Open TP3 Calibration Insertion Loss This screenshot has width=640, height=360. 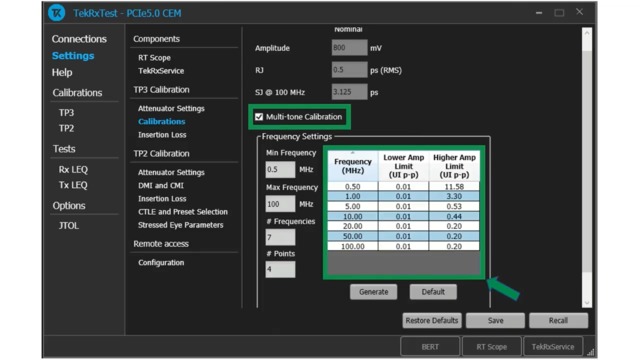pyautogui.click(x=162, y=135)
